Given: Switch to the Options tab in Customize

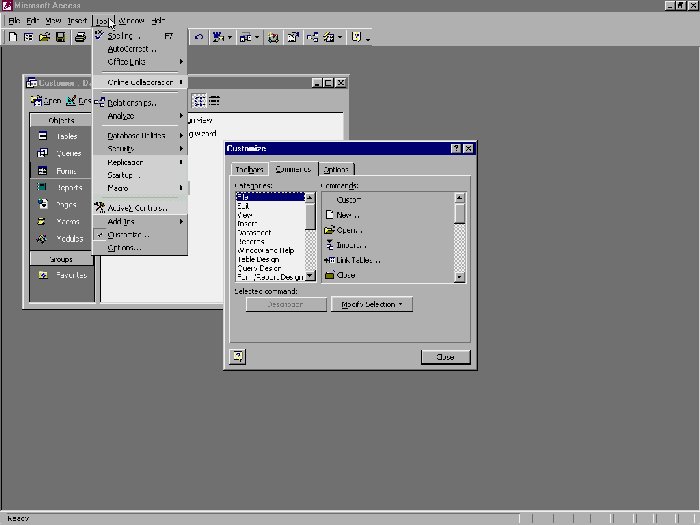Looking at the screenshot, I should [x=337, y=169].
